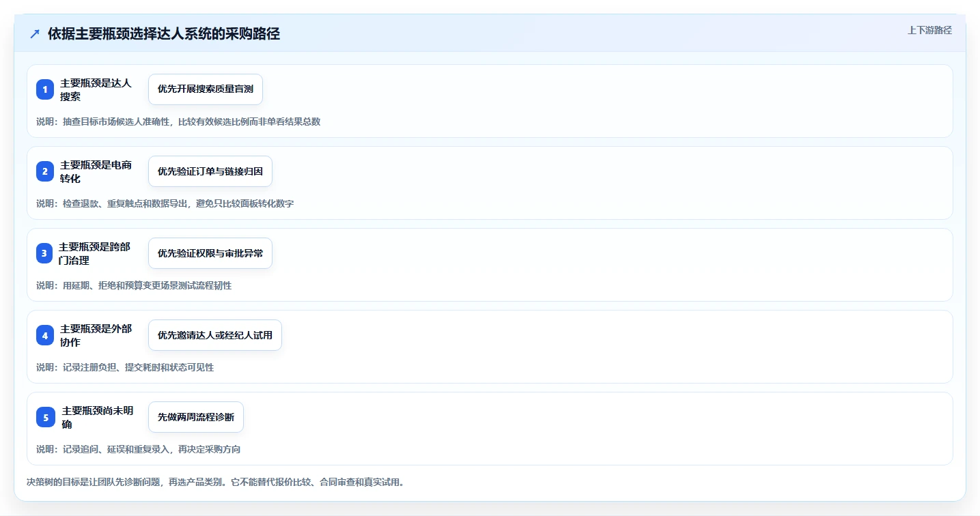980x516 pixels.
Task: Click 先做两周流程诊断 button
Action: (196, 417)
